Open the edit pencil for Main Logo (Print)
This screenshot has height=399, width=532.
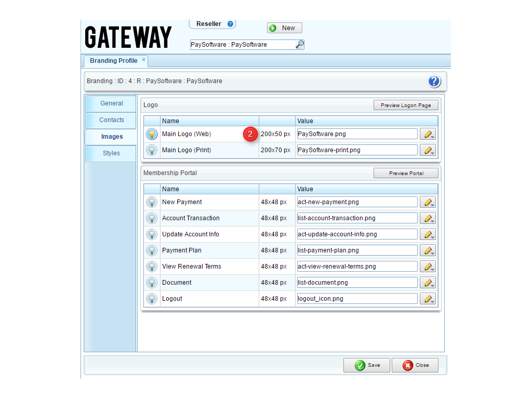[428, 150]
